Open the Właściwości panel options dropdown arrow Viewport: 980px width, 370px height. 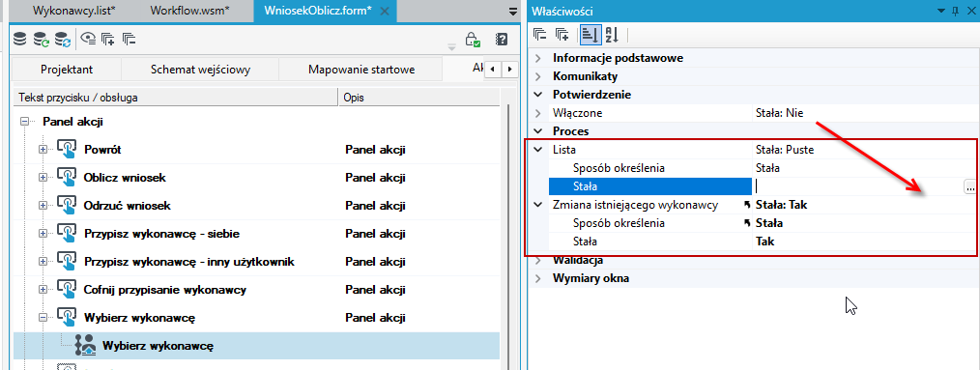pos(940,11)
